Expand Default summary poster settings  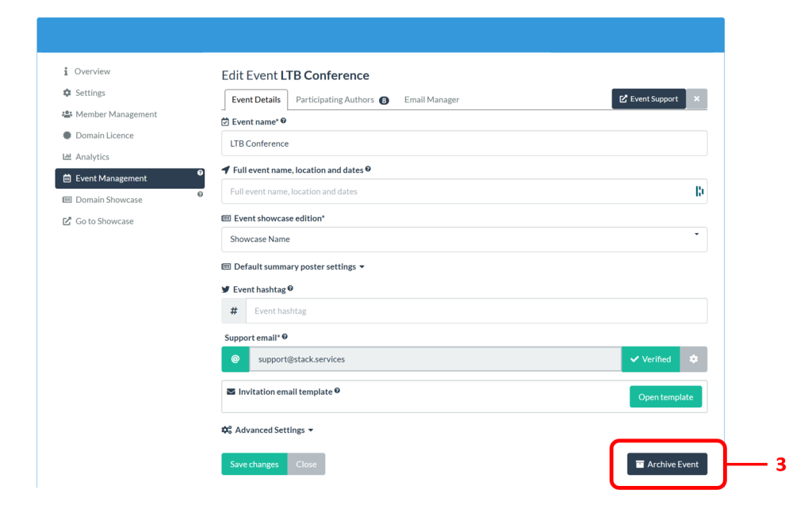(293, 267)
